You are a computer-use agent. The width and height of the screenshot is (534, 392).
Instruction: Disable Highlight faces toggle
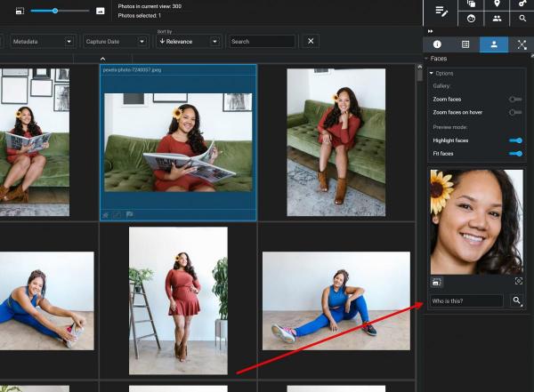coord(515,140)
